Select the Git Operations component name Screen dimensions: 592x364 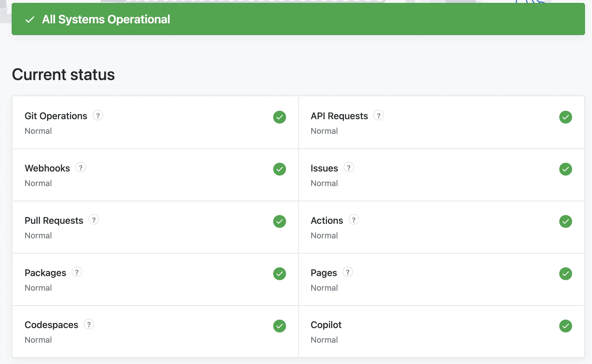56,116
